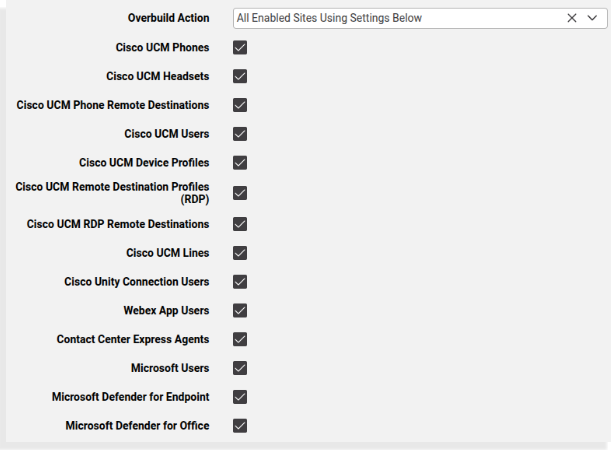Disable Cisco Unity Connection Users checkbox

pos(240,282)
